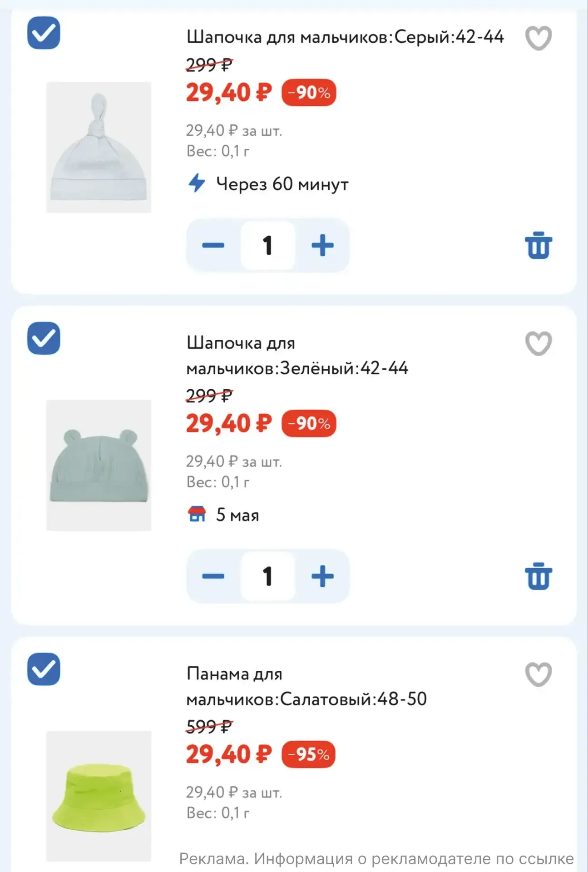588x872 pixels.
Task: Add grey boys' hat to favorites
Action: (x=538, y=38)
